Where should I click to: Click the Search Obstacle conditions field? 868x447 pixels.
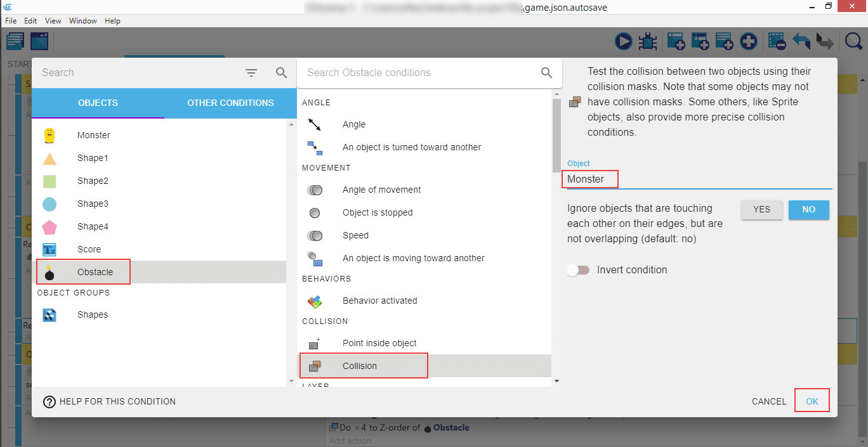click(419, 73)
